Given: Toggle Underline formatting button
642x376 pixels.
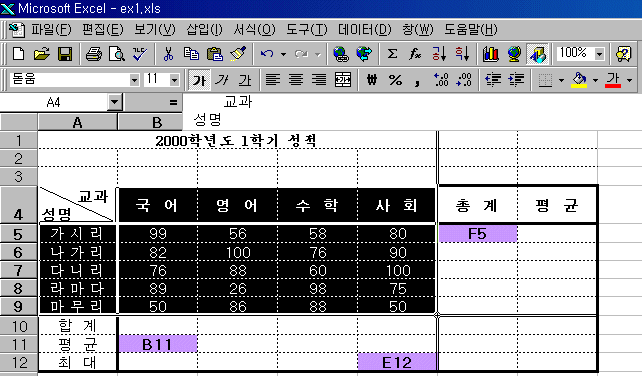Looking at the screenshot, I should click(x=245, y=79).
